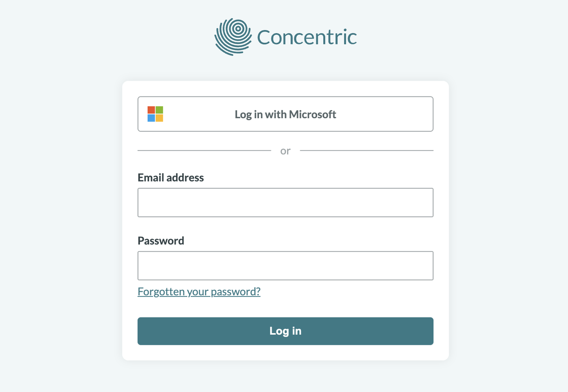Click the green square in Microsoft logo

point(159,110)
